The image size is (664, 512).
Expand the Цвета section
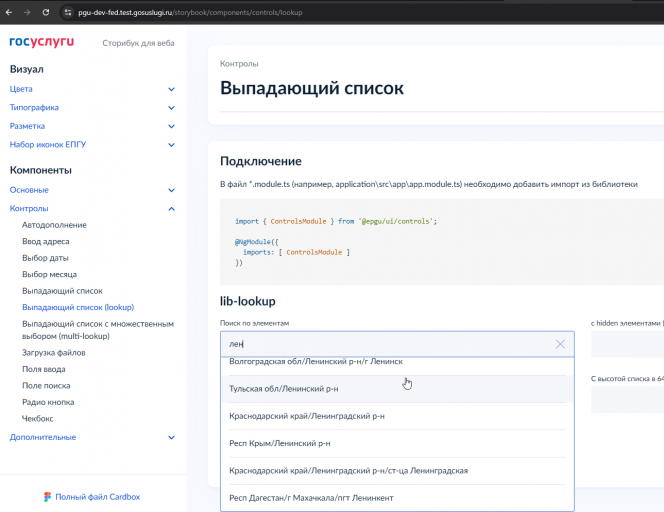pyautogui.click(x=172, y=89)
